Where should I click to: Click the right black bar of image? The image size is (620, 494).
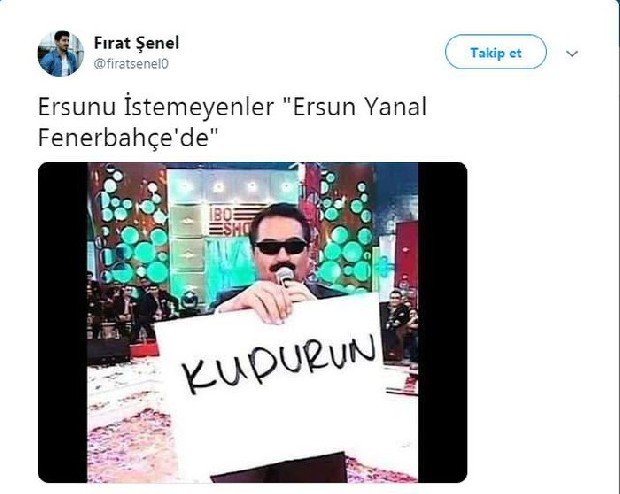click(x=442, y=322)
